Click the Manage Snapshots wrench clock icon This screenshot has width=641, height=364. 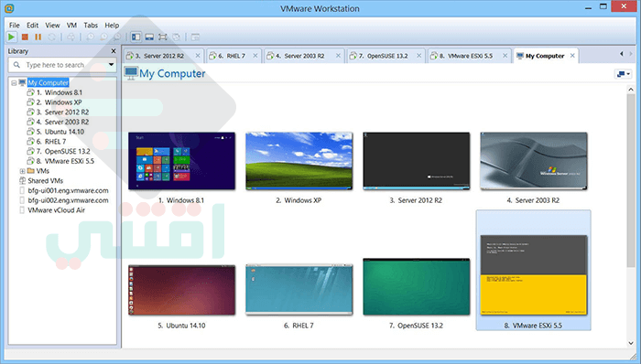(x=117, y=37)
